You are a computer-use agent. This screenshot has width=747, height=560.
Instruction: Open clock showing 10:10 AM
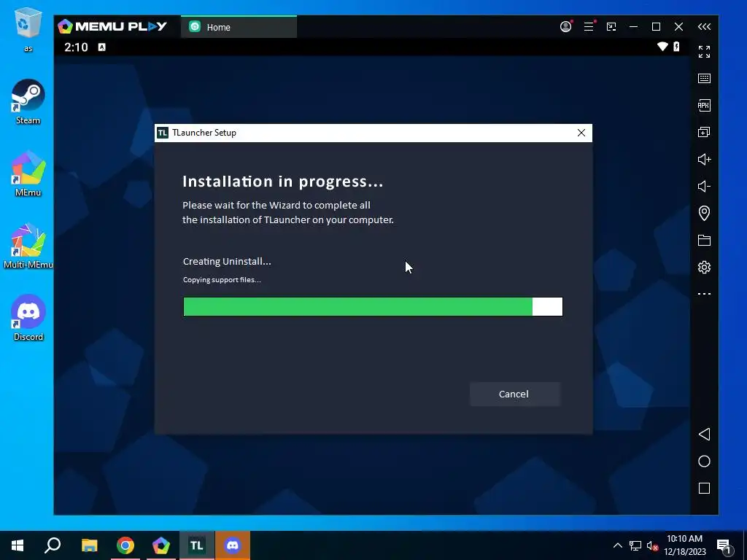click(x=684, y=545)
